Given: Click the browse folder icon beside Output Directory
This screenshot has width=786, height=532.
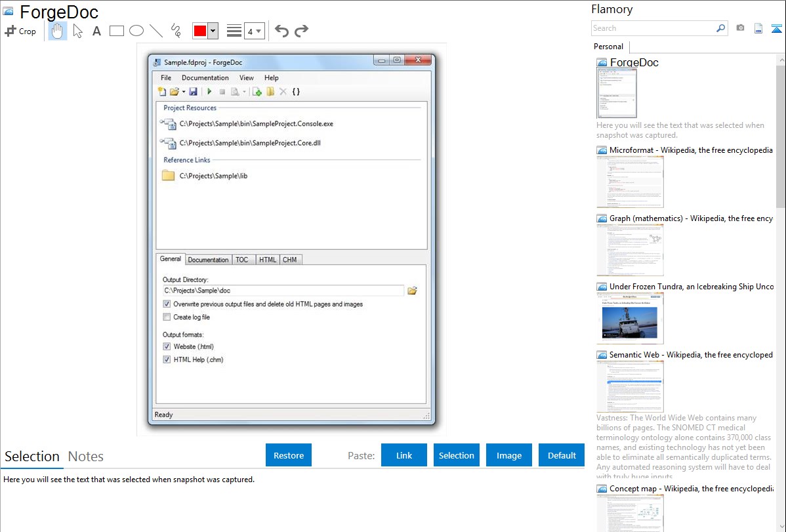Looking at the screenshot, I should tap(412, 291).
